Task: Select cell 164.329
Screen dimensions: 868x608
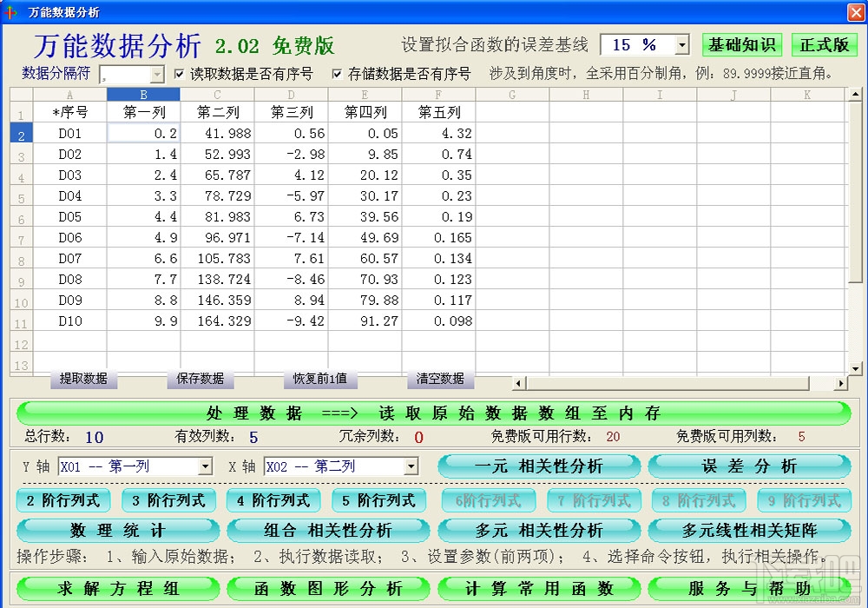Action: click(217, 321)
